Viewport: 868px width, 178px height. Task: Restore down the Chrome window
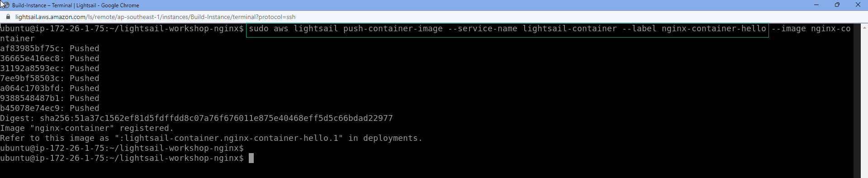pos(837,5)
